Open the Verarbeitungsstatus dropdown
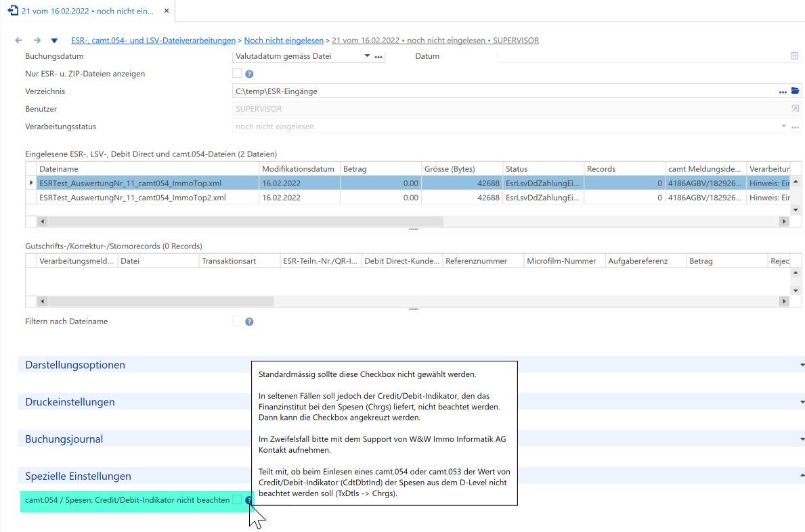Viewport: 805px width, 532px height. pyautogui.click(x=783, y=126)
